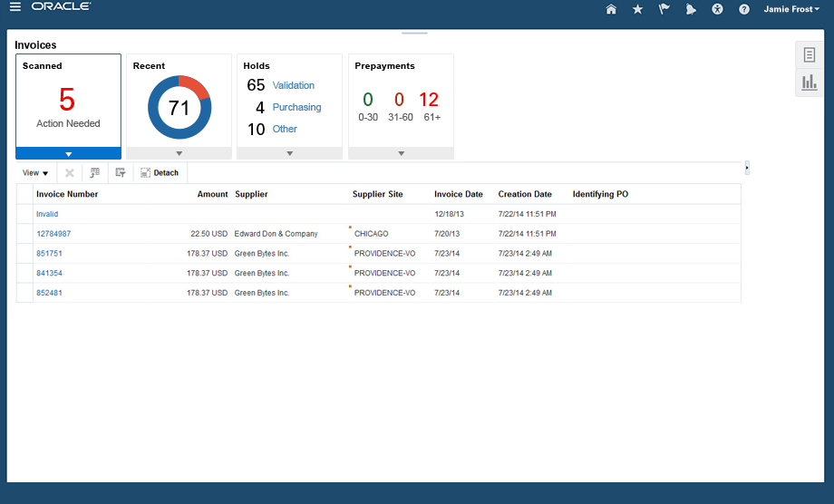Click the Detach button
The width and height of the screenshot is (834, 504).
(160, 172)
